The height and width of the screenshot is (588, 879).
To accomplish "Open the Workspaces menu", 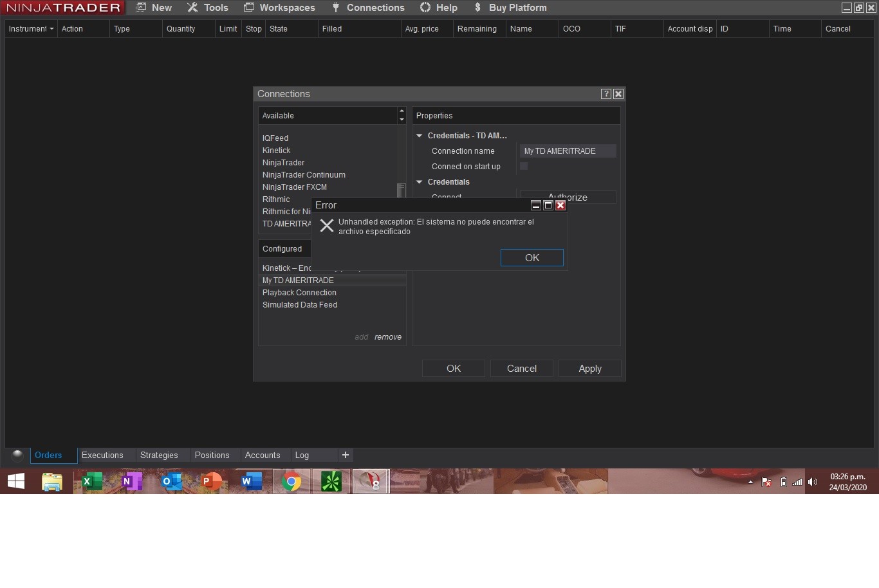I will [280, 8].
